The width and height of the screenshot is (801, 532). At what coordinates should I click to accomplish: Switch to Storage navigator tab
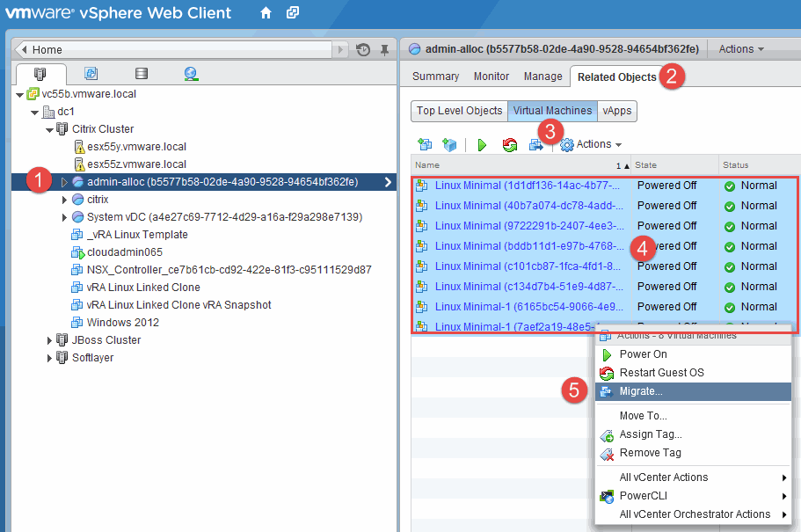(x=141, y=74)
